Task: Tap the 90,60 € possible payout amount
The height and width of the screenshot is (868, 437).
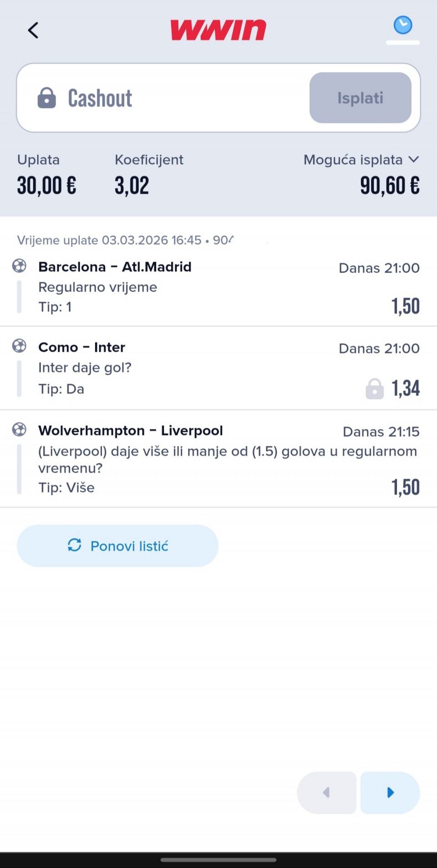Action: [390, 186]
